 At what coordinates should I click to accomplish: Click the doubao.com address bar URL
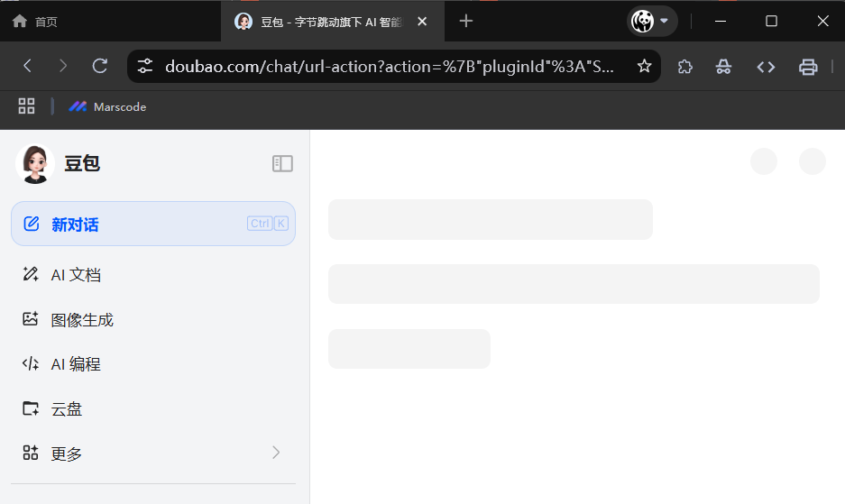coord(389,67)
